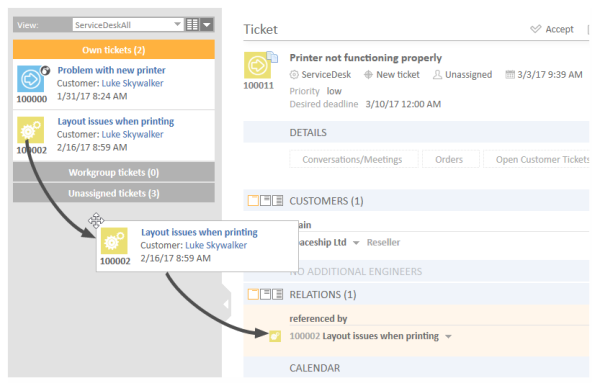This screenshot has width=600, height=391.
Task: Click the small yellow ticket icon in the RELATIONS row
Action: [x=275, y=336]
